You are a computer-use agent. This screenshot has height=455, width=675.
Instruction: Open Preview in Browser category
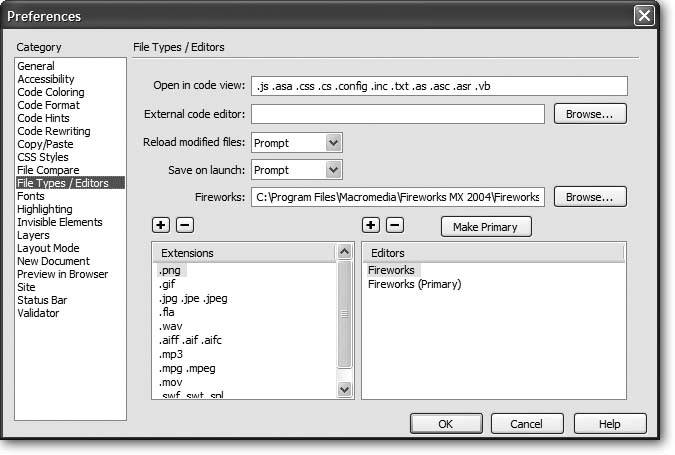(62, 274)
